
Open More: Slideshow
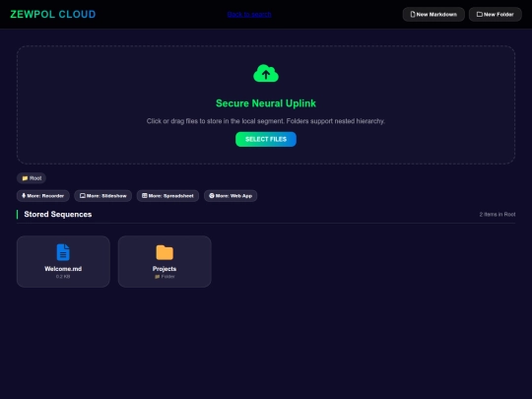click(102, 196)
